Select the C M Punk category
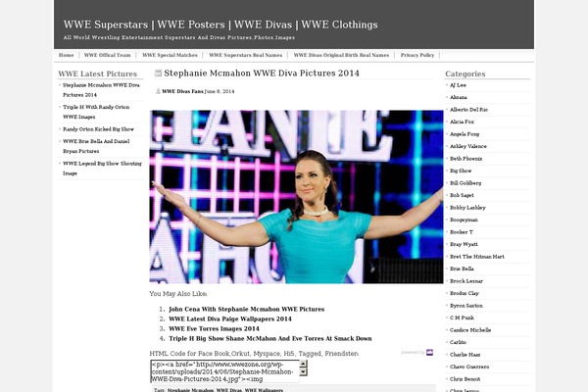Screen dimensions: 588x392 462,318
